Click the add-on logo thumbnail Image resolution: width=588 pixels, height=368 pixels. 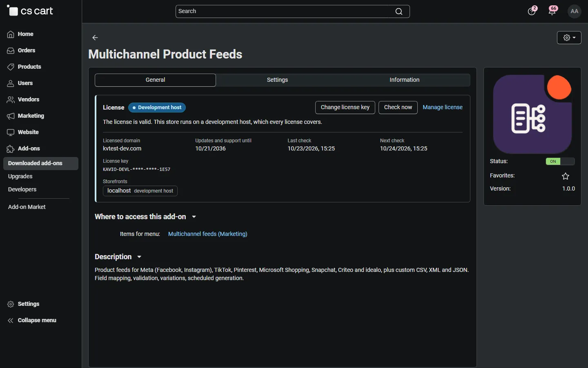coord(532,114)
